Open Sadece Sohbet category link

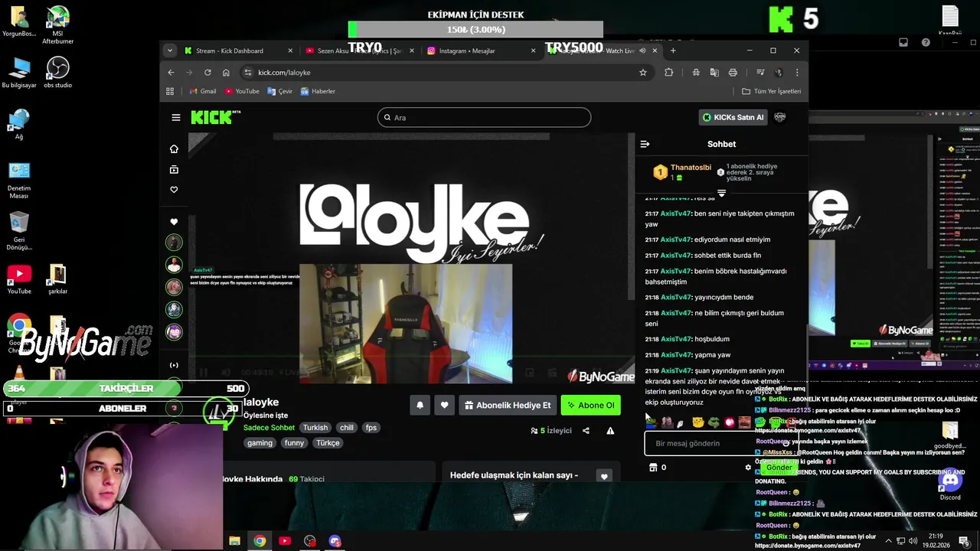(x=269, y=428)
